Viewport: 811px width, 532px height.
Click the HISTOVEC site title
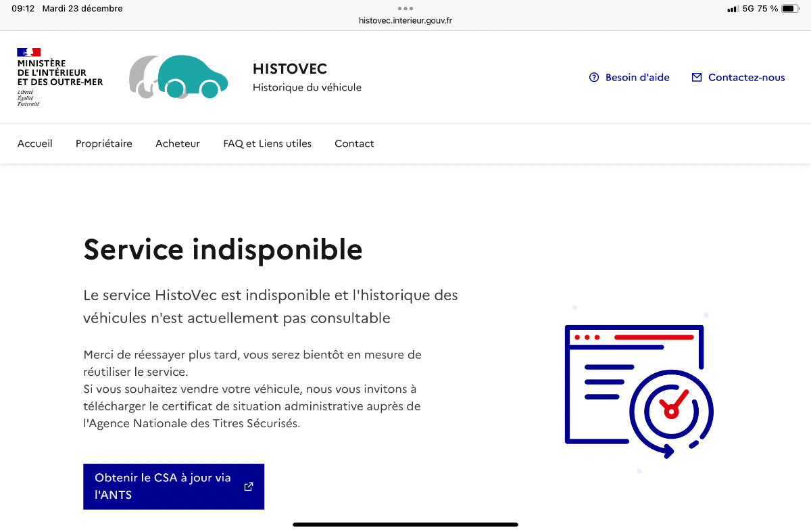(x=290, y=69)
